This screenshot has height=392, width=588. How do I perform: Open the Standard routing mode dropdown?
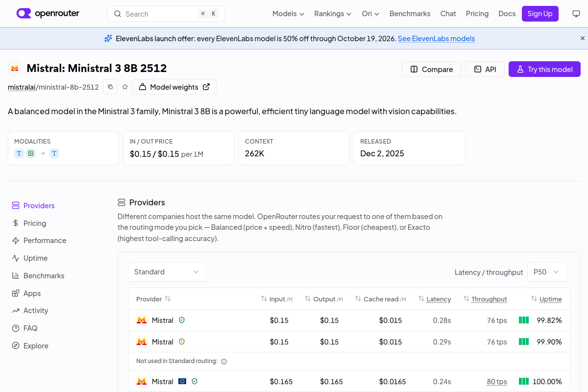click(x=167, y=272)
